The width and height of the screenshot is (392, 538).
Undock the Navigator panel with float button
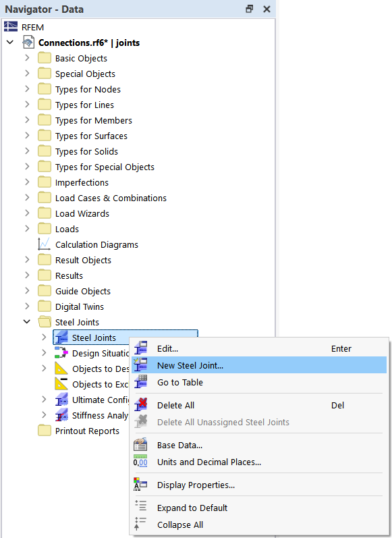[x=250, y=9]
